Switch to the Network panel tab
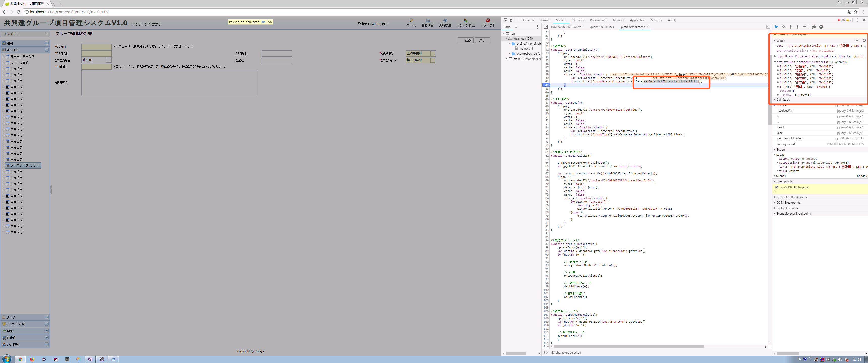 578,20
